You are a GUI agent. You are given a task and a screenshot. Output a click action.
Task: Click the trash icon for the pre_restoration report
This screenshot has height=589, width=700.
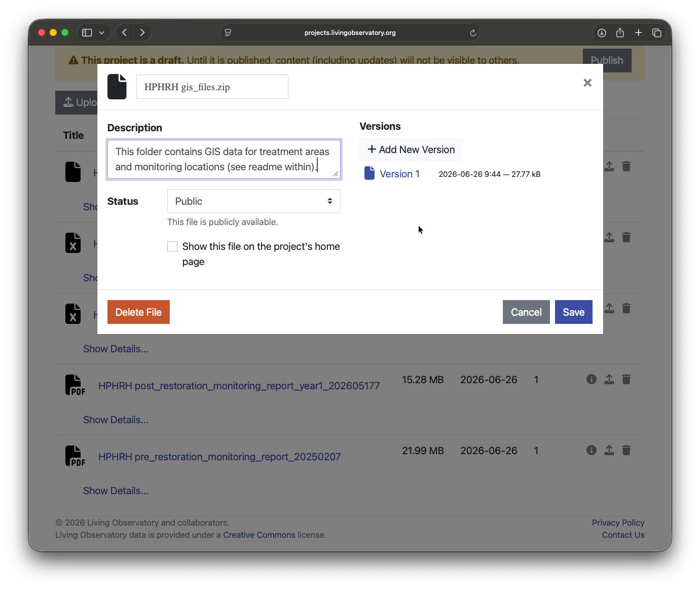tap(627, 450)
